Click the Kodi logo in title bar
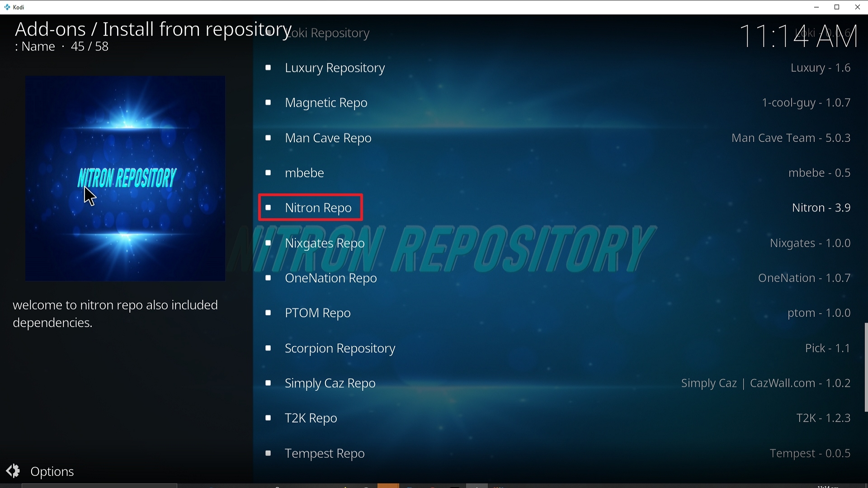This screenshot has width=868, height=488. (7, 7)
